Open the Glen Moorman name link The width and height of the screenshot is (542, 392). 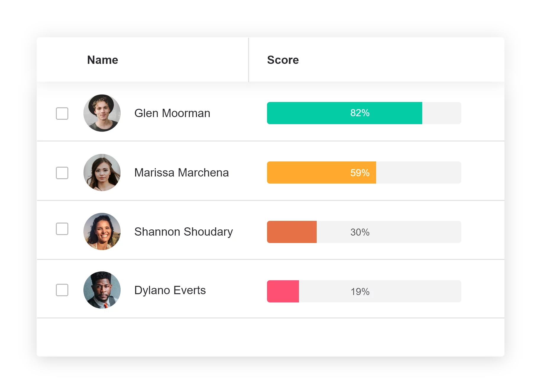(x=172, y=113)
